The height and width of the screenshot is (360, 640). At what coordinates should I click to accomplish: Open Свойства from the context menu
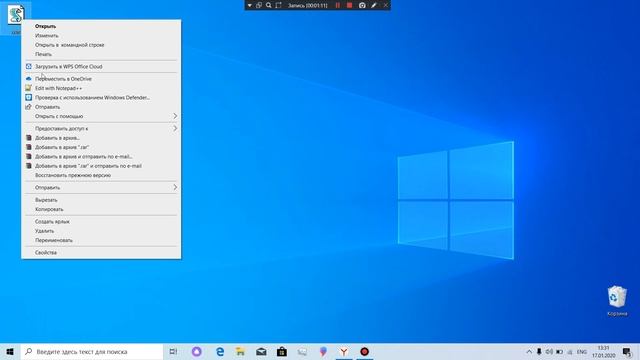[x=101, y=253]
